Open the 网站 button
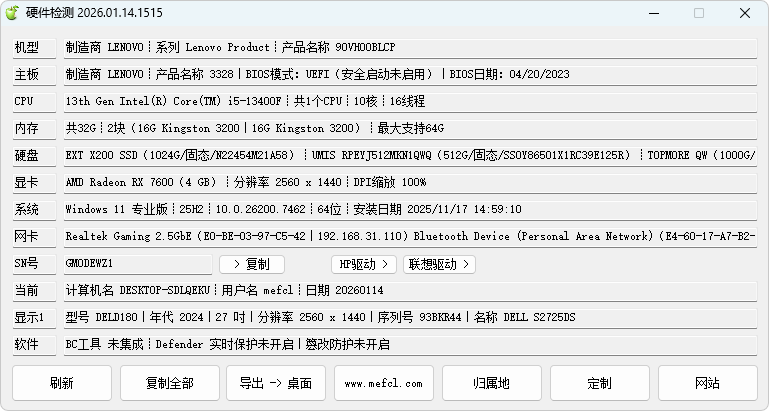769x411 pixels. (707, 383)
